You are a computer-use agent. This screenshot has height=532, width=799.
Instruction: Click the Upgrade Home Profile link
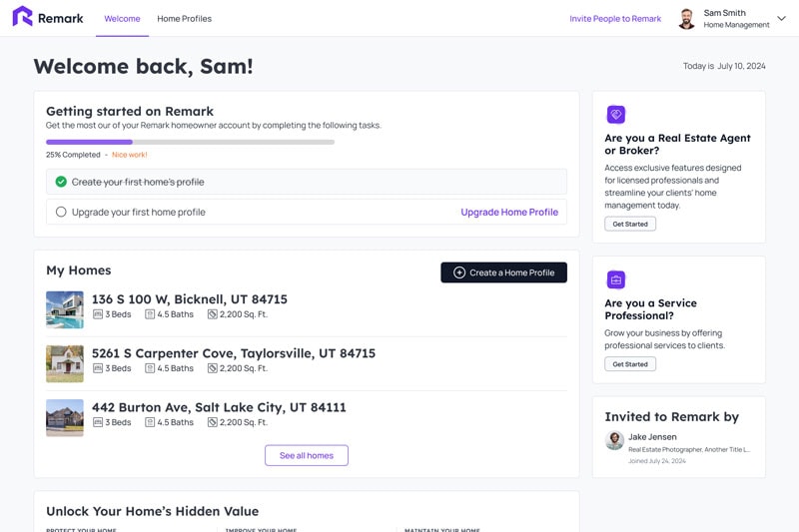tap(509, 212)
